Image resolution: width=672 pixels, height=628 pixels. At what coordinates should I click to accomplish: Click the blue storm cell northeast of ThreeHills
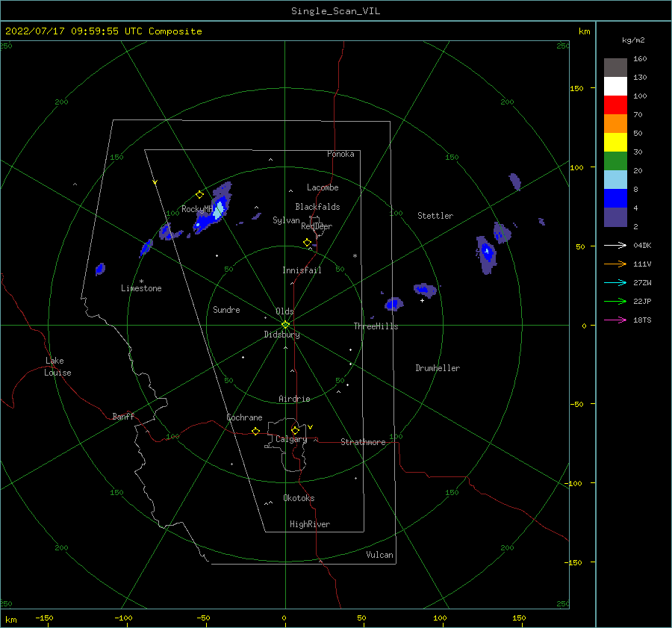tap(393, 304)
